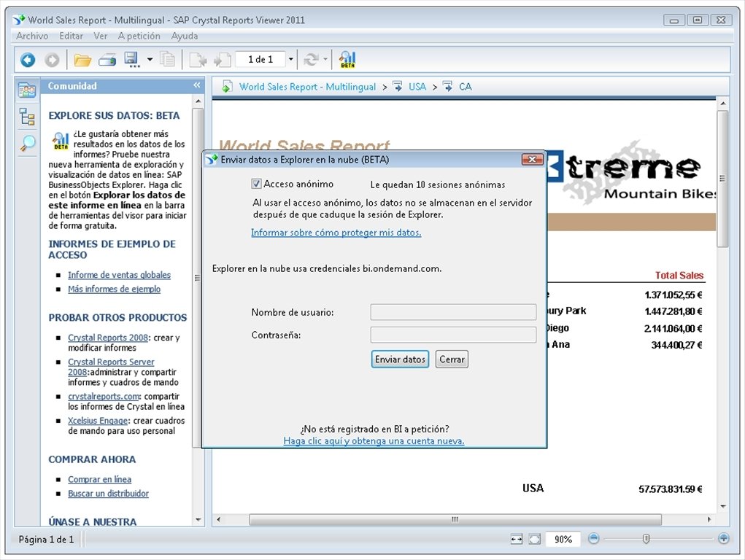The width and height of the screenshot is (745, 560).
Task: Open the Informe de ventas globales link
Action: coord(119,275)
